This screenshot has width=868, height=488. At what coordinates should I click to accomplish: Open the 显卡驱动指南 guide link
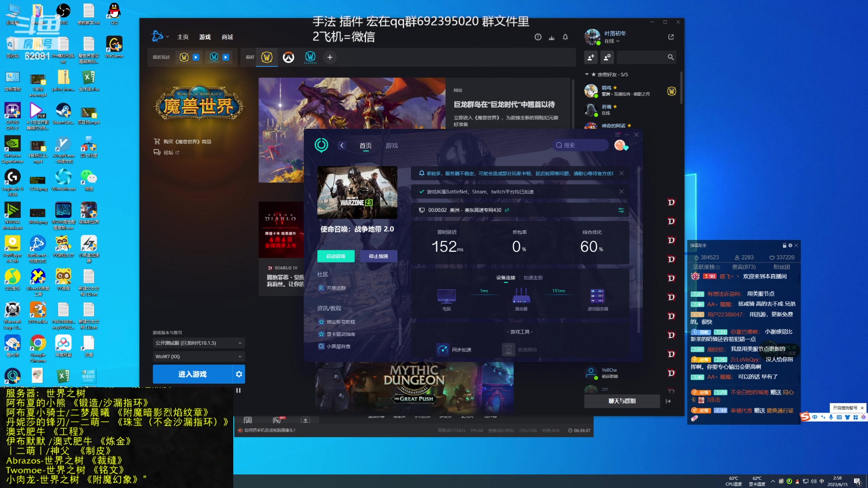coord(337,334)
